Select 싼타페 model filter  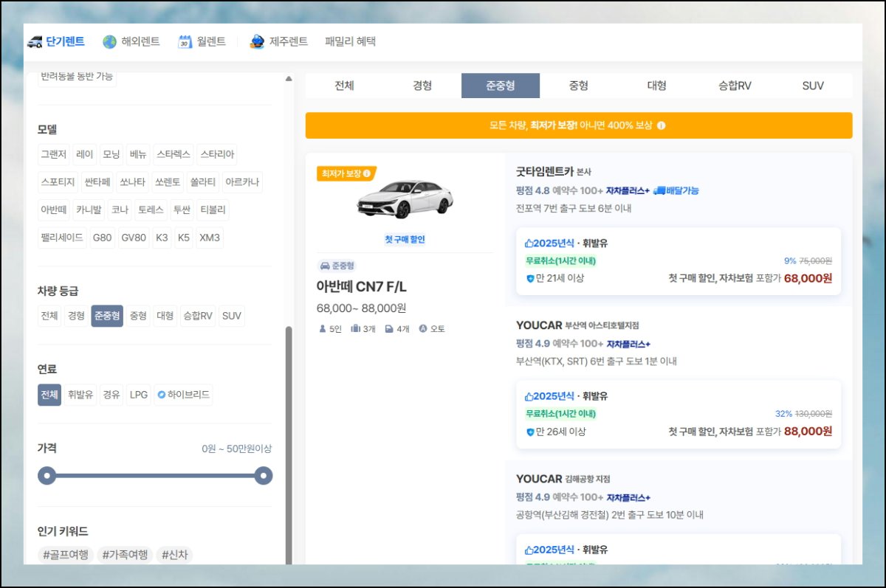tap(97, 182)
